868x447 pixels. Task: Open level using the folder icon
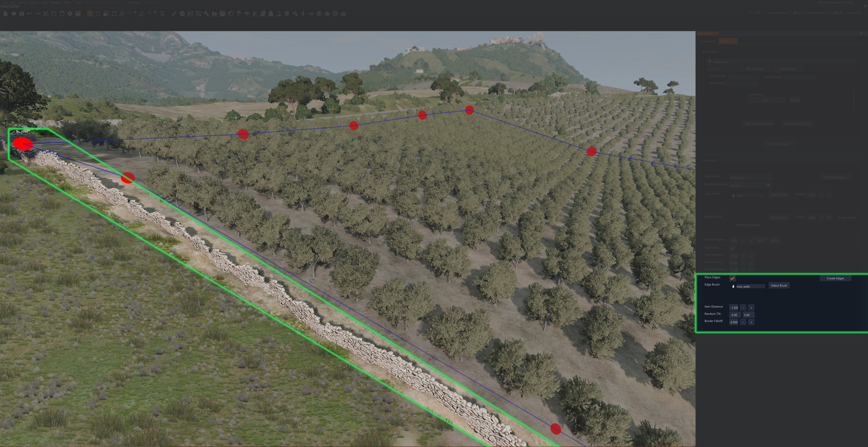pos(14,14)
